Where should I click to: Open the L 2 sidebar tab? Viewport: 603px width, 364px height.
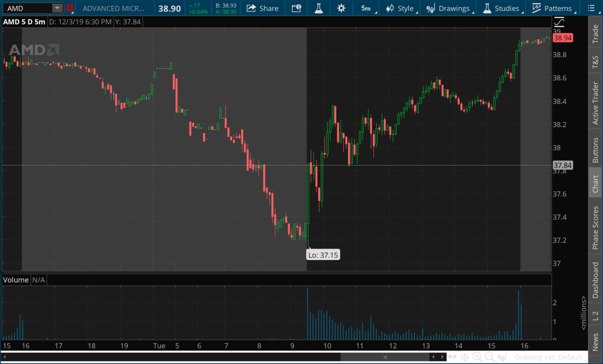[595, 315]
